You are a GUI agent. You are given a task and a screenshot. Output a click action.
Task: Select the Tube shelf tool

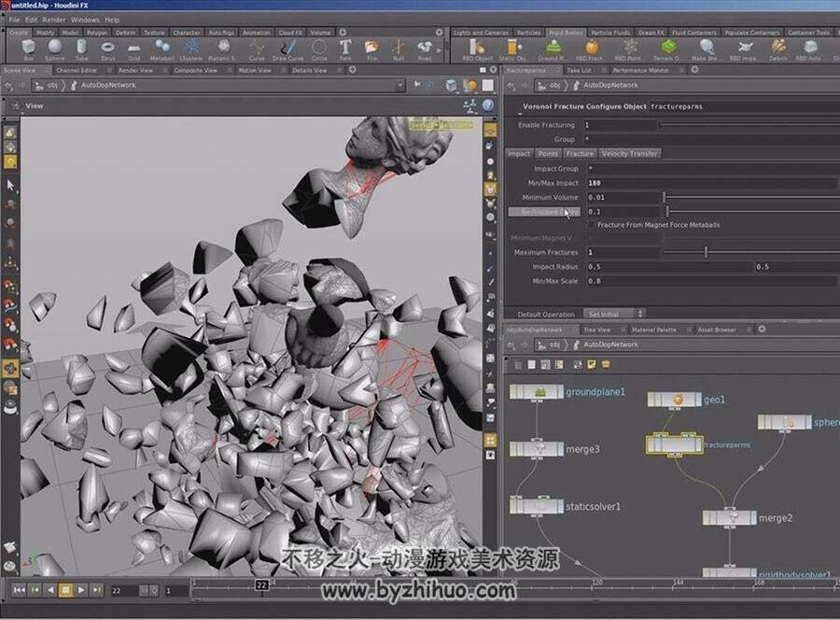tap(81, 49)
